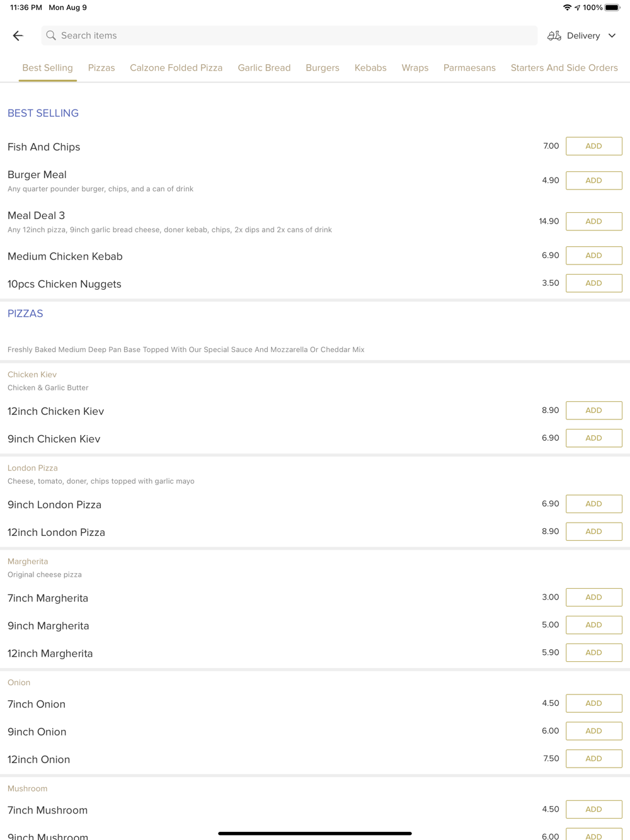Expand the Delivery dropdown chevron

612,36
